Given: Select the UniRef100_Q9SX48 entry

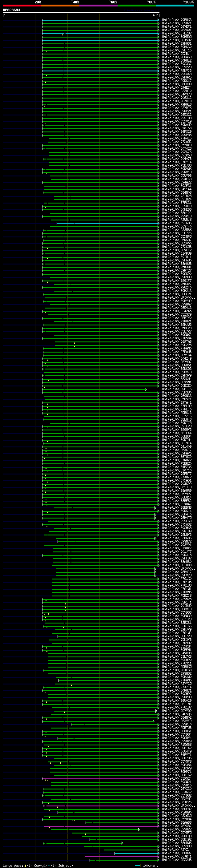Looking at the screenshot, I should pos(177,74).
